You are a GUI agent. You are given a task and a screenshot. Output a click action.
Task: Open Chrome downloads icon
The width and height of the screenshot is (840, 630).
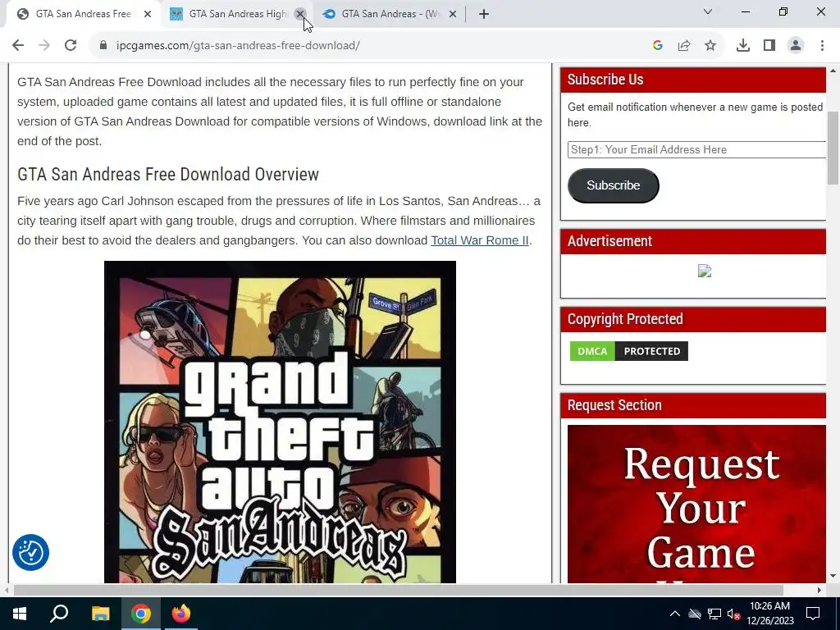coord(742,46)
